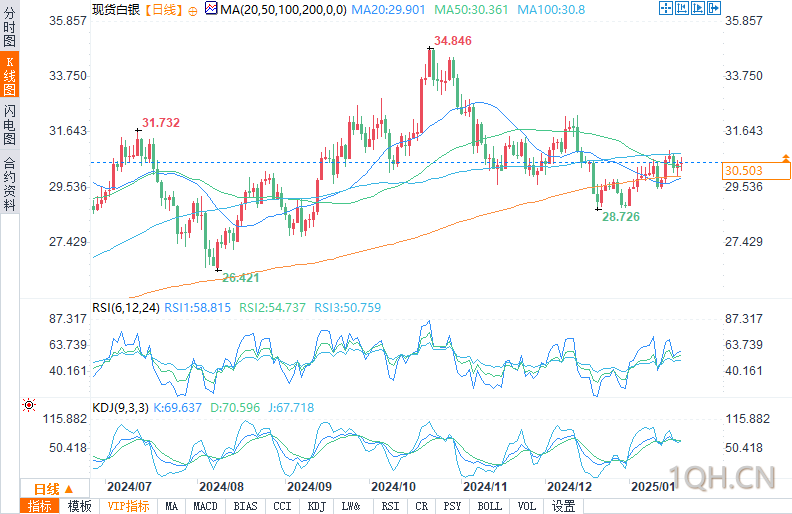Viewport: 792px width, 514px height.
Task: Click the 2024/10 date axis label
Action: 393,487
